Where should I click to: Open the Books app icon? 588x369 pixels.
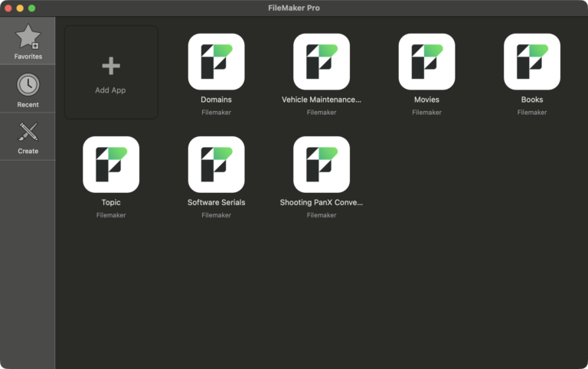pos(532,61)
